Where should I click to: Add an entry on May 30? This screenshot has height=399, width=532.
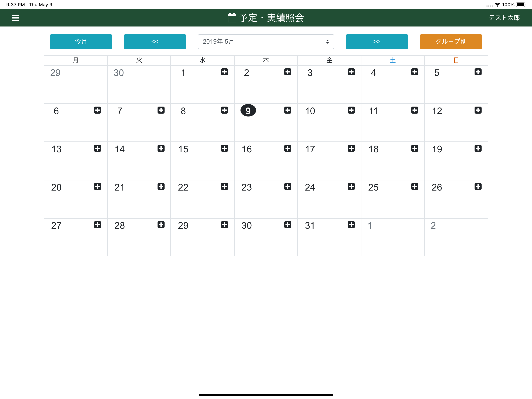[288, 225]
